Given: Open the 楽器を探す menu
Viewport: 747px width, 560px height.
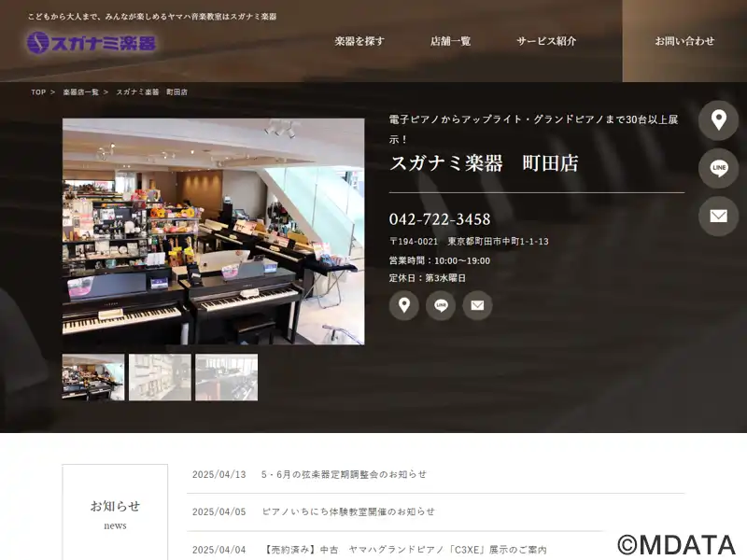Looking at the screenshot, I should click(x=359, y=41).
